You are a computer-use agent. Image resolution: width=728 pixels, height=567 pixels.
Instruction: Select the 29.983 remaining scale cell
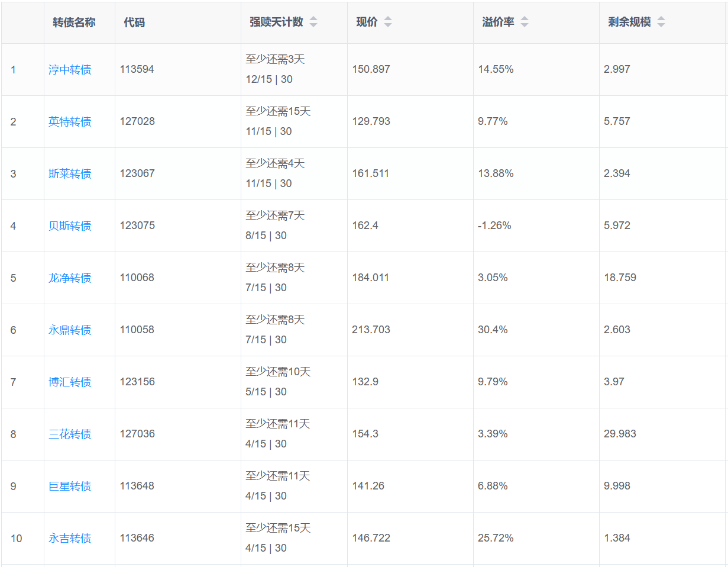pyautogui.click(x=620, y=434)
